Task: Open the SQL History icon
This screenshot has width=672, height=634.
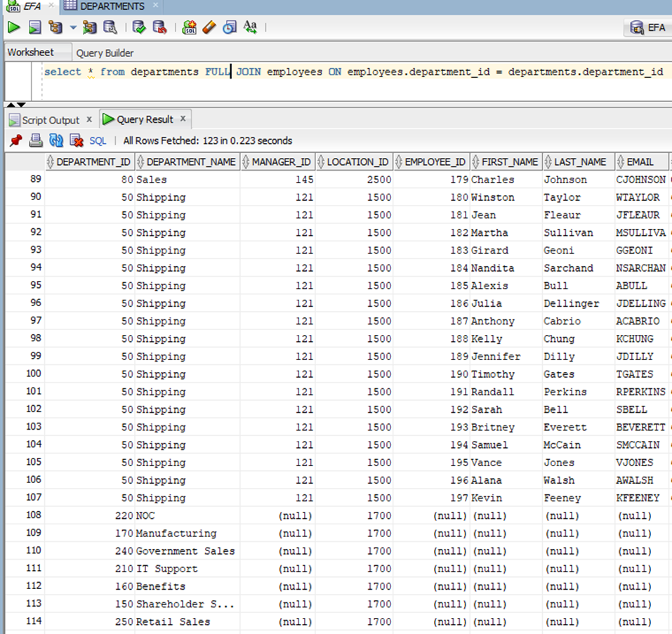Action: pyautogui.click(x=230, y=27)
